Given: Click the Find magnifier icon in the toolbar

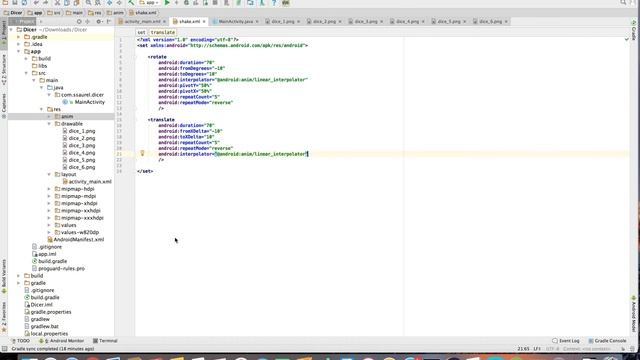Looking at the screenshot, I should (x=88, y=2).
